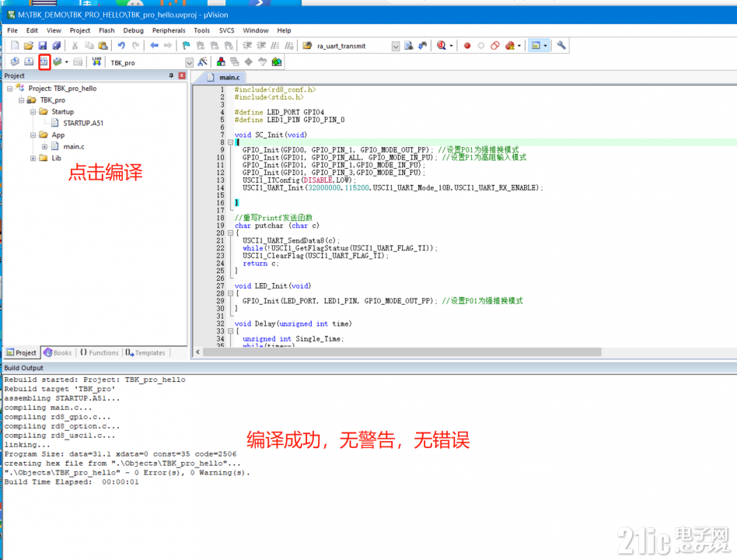Click the Incremental Find binoculars icon
Screen dimensions: 737x560
[x=423, y=46]
